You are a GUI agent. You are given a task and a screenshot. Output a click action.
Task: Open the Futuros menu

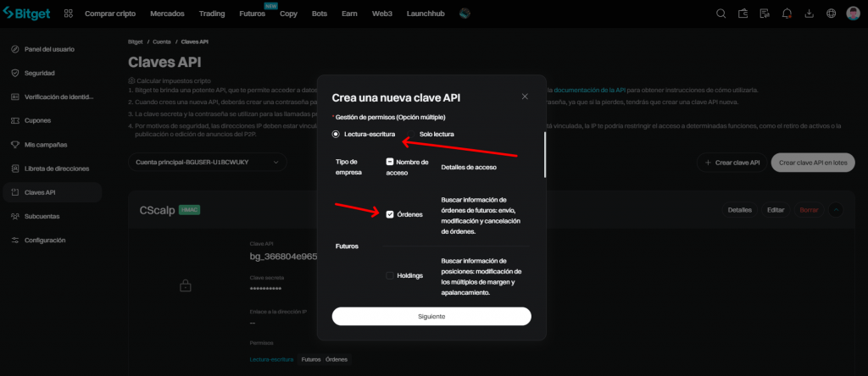[x=253, y=14]
